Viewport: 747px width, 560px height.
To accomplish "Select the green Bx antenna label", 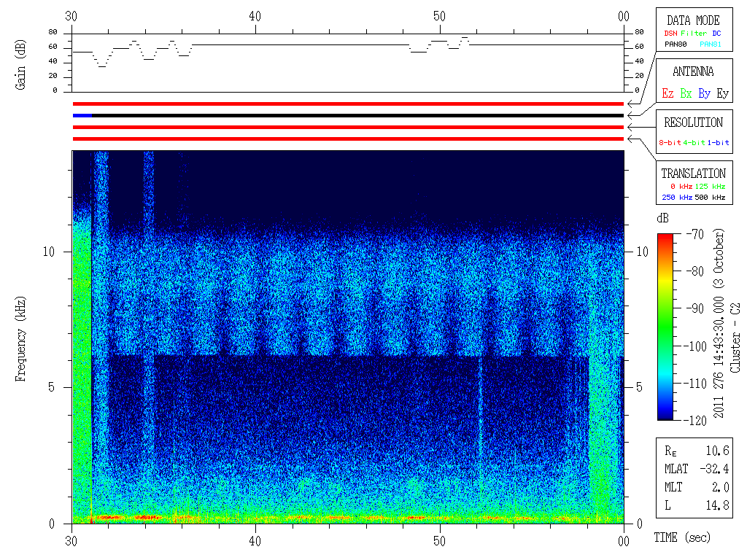I will 686,93.
